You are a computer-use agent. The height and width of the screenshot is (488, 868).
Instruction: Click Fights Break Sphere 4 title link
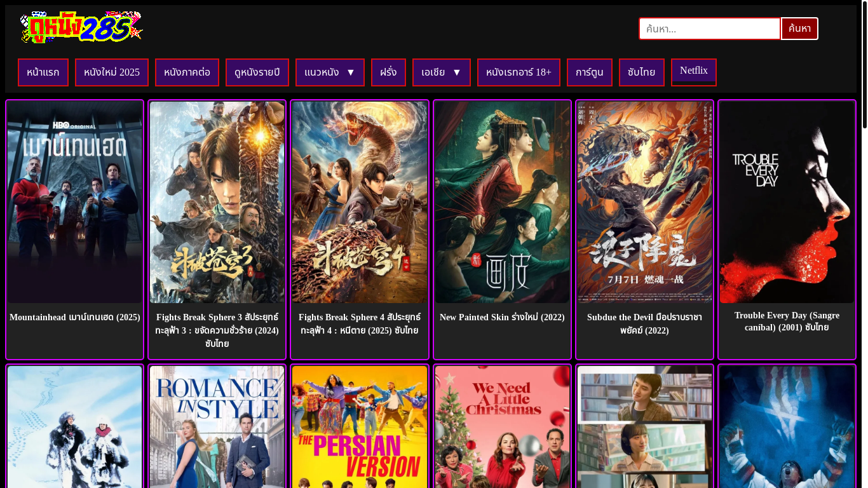click(x=360, y=323)
